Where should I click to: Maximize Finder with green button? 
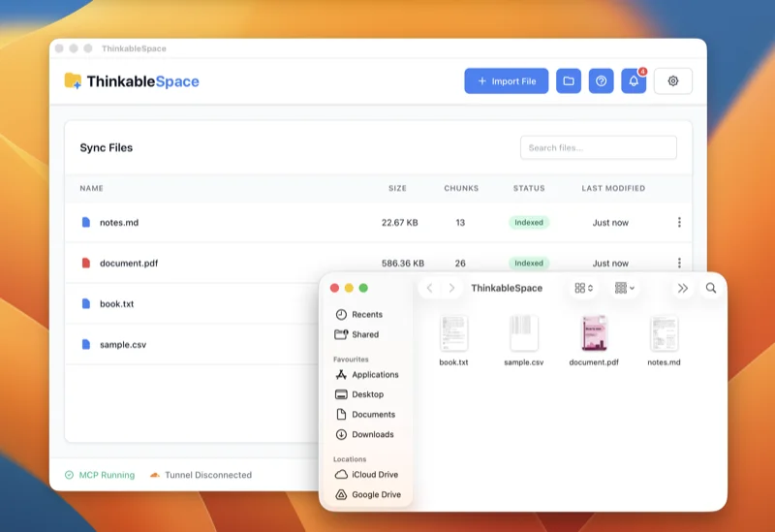pyautogui.click(x=363, y=288)
